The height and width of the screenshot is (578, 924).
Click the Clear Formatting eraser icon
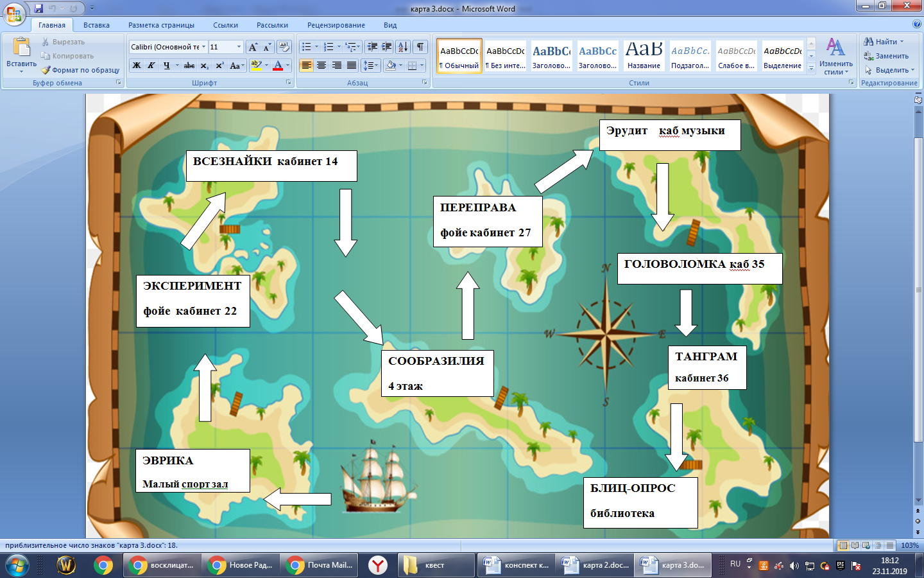click(284, 47)
